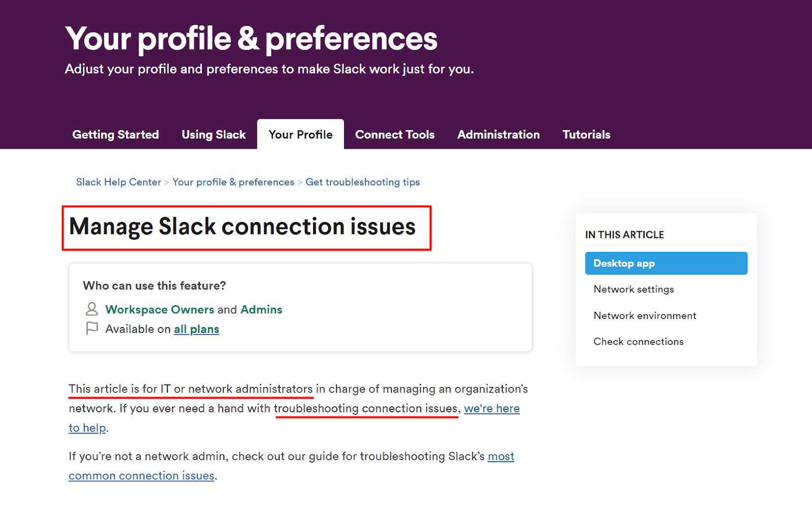The height and width of the screenshot is (519, 812).
Task: Click the person icon beside Workspace Owners
Action: [92, 309]
